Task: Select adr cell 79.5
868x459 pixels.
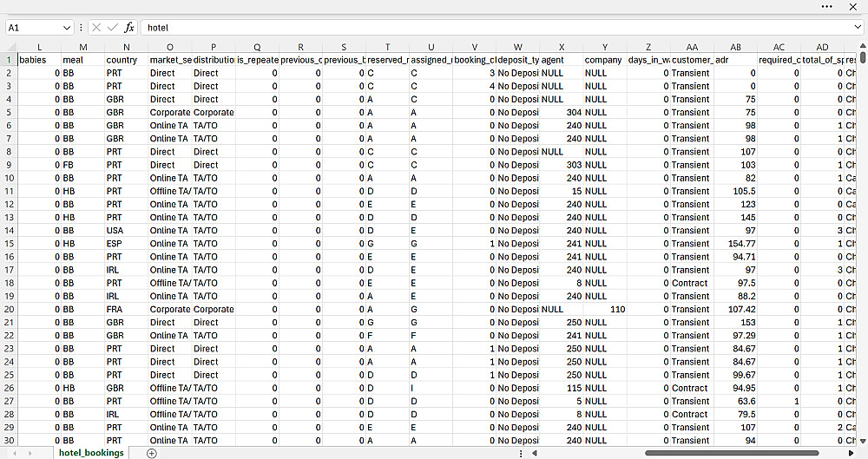Action: pos(735,414)
